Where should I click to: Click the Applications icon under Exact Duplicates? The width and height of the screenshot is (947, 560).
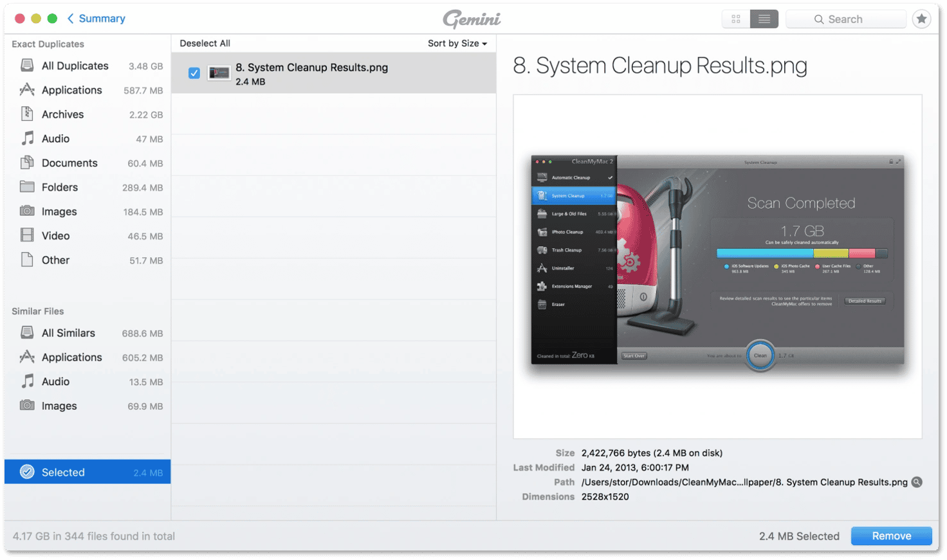(x=27, y=90)
